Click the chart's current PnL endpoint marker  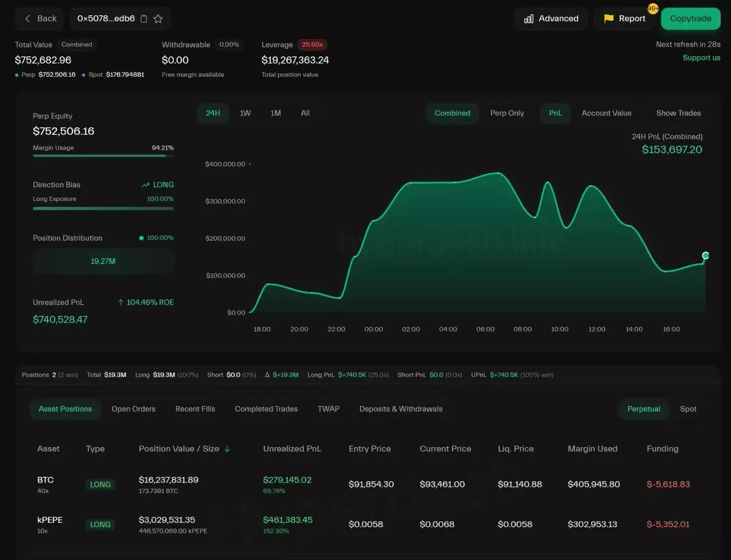click(x=705, y=255)
